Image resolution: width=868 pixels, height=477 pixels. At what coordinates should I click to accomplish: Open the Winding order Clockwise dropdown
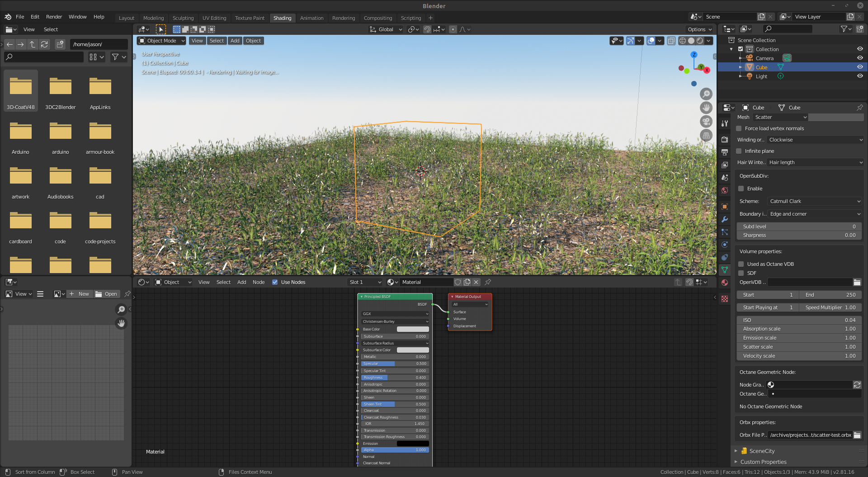coord(815,140)
